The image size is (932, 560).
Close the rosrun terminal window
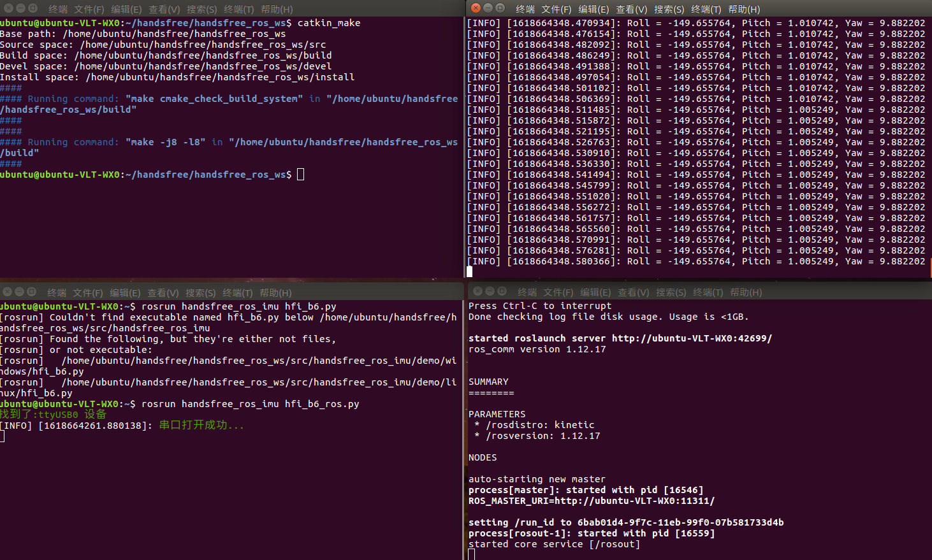point(7,291)
